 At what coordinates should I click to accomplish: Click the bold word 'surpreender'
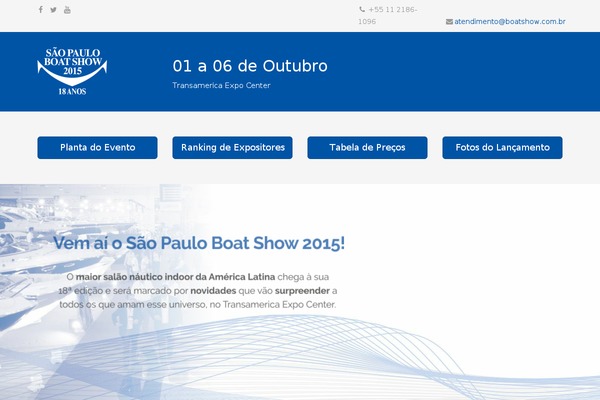point(302,291)
